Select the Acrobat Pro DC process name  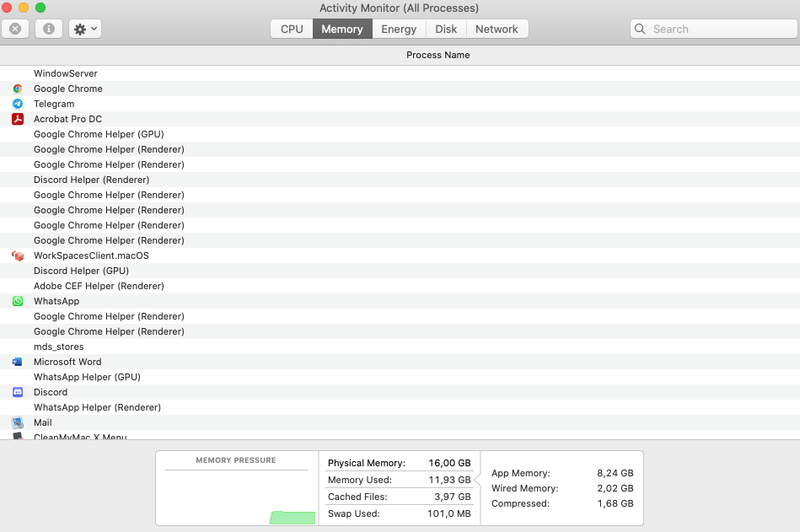tap(68, 119)
